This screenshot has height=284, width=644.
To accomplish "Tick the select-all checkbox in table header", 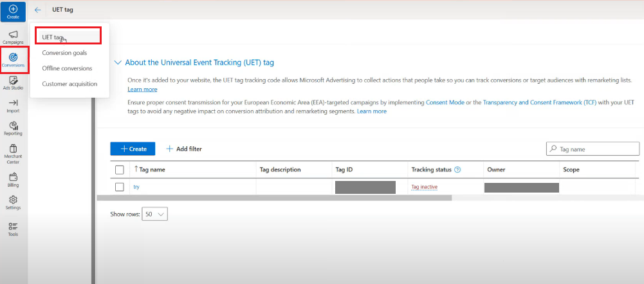I will (x=120, y=170).
